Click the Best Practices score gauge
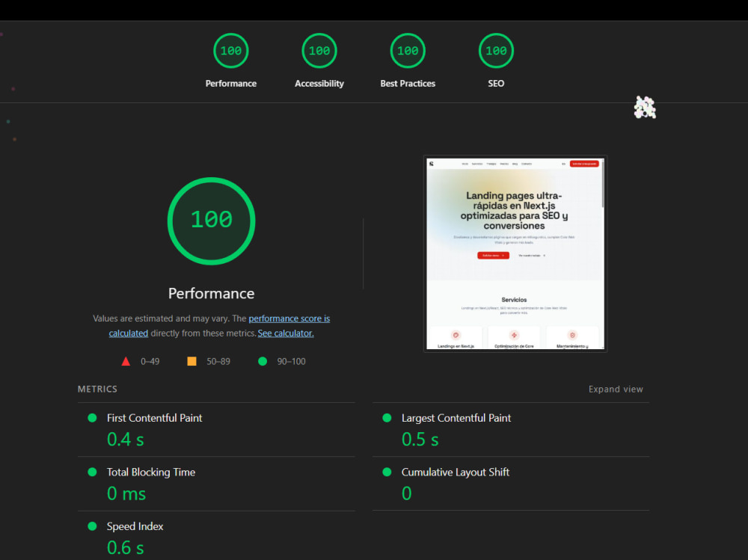 click(408, 51)
